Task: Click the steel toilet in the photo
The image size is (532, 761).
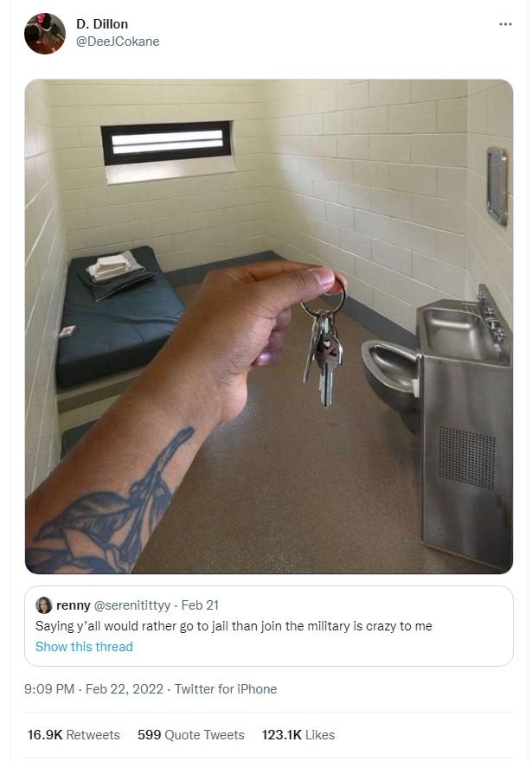Action: point(391,379)
